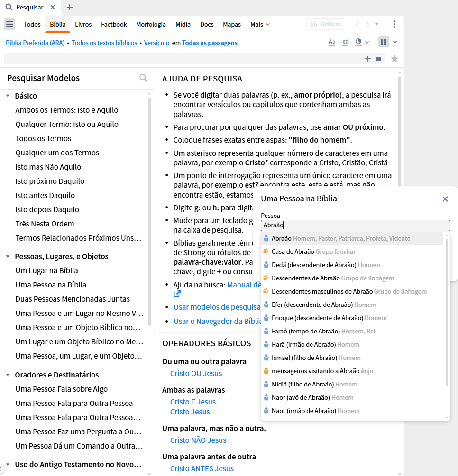The width and height of the screenshot is (458, 476).
Task: Click the Gráficos chart button
Action: (x=326, y=24)
